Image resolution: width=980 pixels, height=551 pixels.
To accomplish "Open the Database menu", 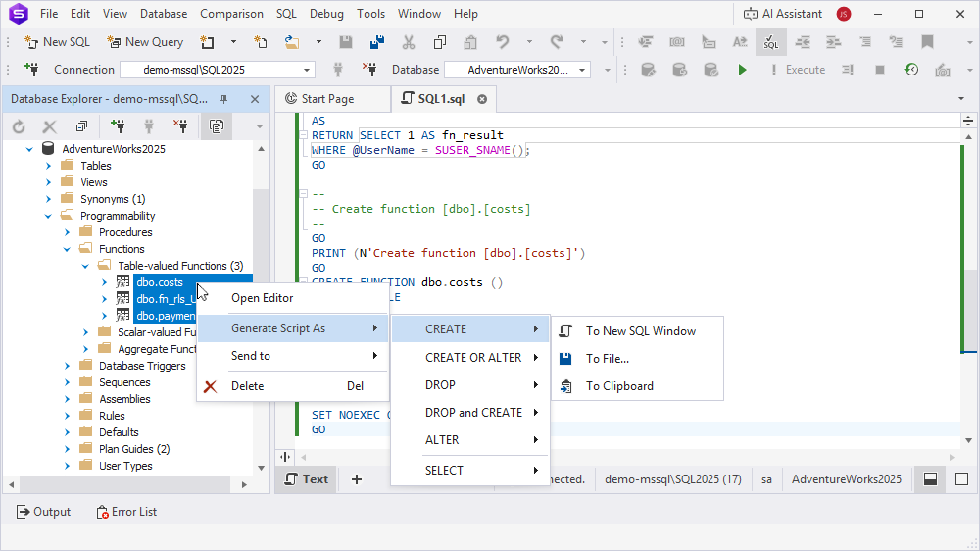I will 164,13.
